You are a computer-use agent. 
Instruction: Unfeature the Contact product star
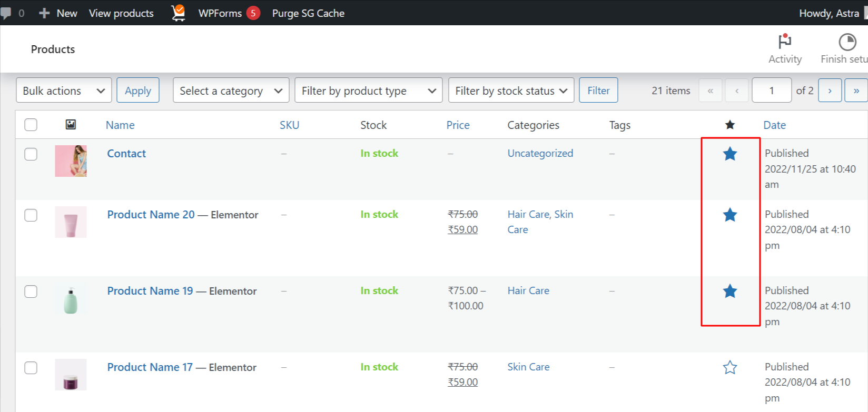coord(729,154)
